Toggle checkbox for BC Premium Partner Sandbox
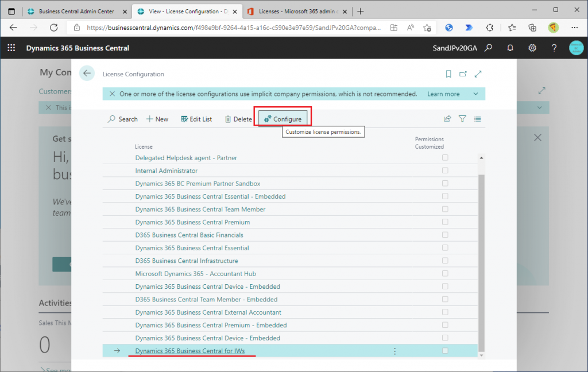This screenshot has height=372, width=588. [445, 183]
